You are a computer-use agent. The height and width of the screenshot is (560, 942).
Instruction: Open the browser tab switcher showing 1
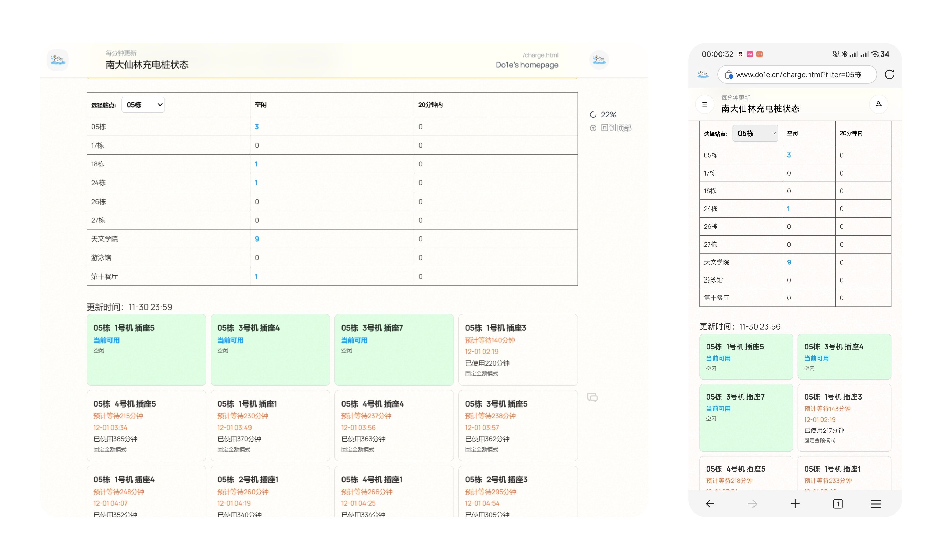pyautogui.click(x=838, y=504)
